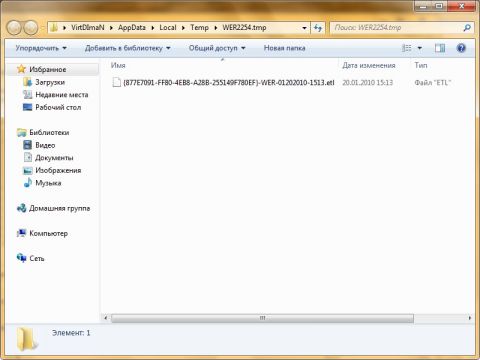Open Недавние места in navigation pane
The image size is (480, 360).
tap(62, 95)
